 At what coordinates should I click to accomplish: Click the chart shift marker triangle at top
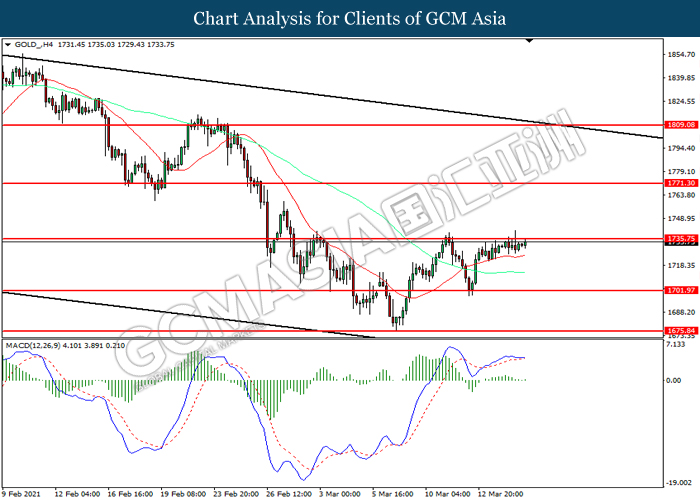click(x=529, y=41)
